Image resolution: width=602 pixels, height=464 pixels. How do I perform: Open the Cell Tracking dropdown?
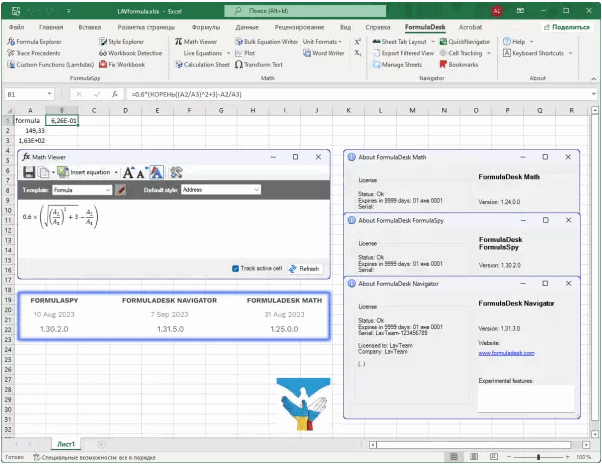[489, 53]
